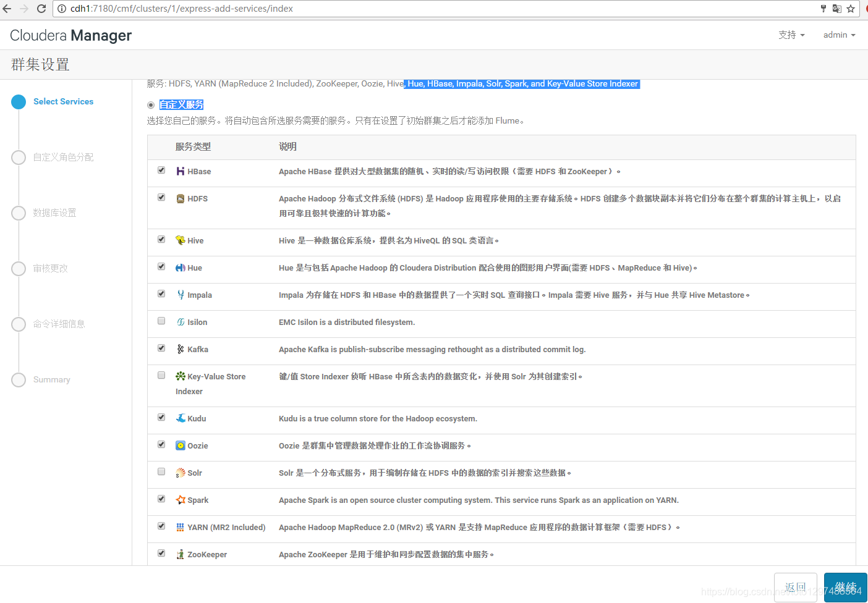Click the Key-Value Store Indexer icon
Screen dimensions: 868x603
click(181, 376)
